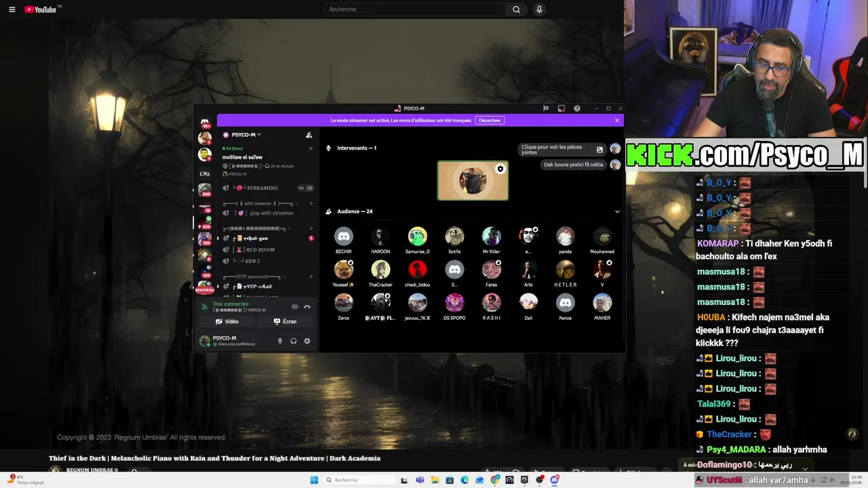Collapse the Audience section chevron
This screenshot has height=488, width=868.
617,211
